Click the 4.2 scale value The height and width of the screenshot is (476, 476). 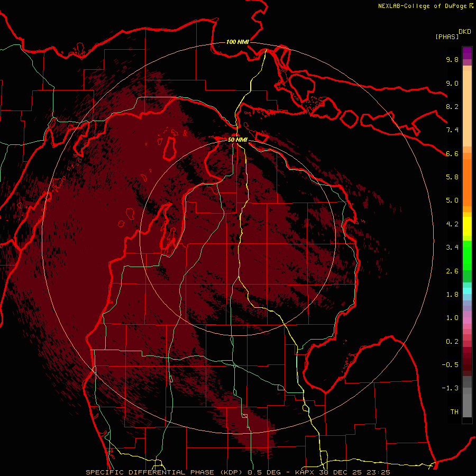coord(452,224)
